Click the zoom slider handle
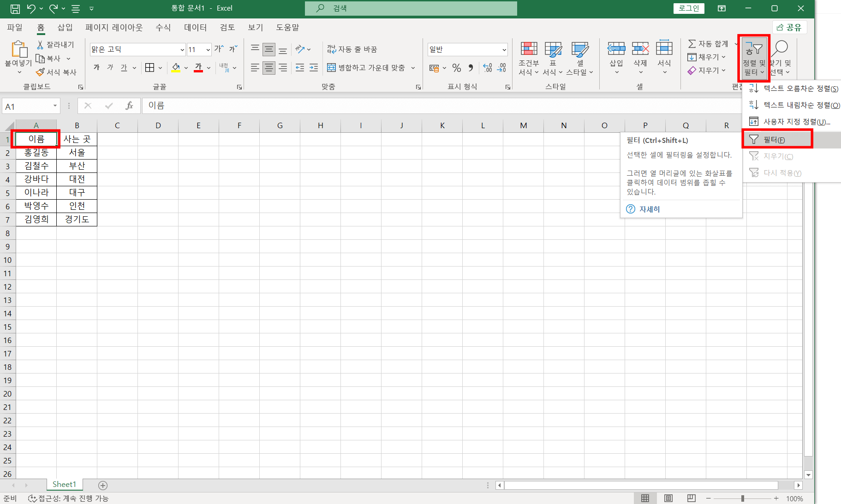The image size is (841, 504). [x=742, y=498]
